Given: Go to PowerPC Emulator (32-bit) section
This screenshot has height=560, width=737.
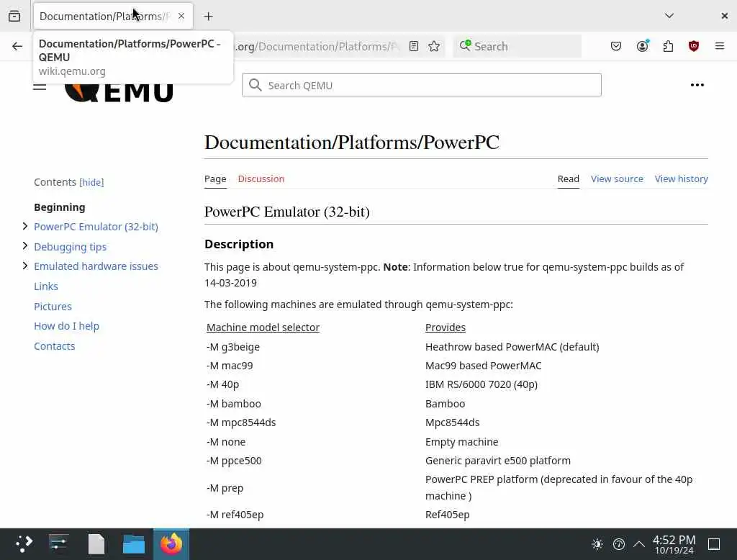Looking at the screenshot, I should pos(96,227).
